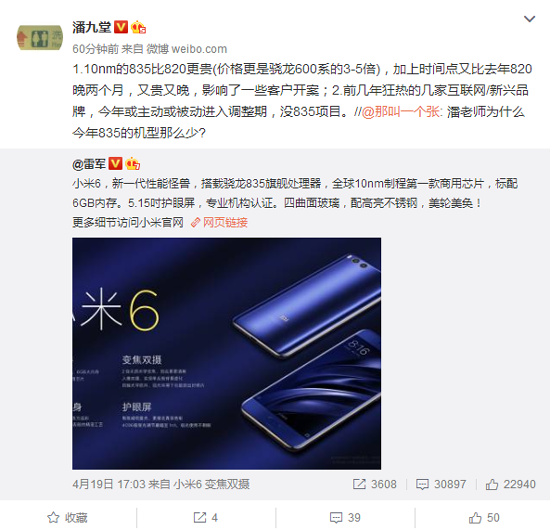Toggle like on post showing 50 likes
This screenshot has width=550, height=530.
pyautogui.click(x=484, y=518)
